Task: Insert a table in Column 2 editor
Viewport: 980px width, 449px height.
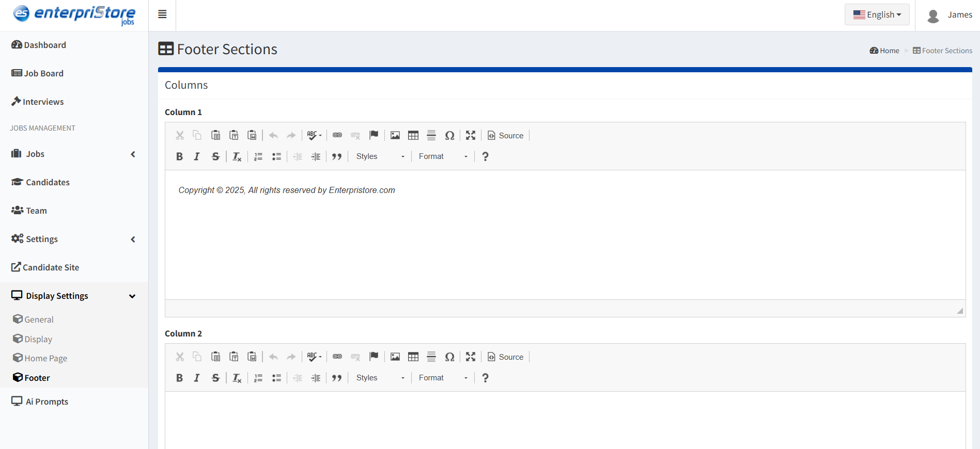Action: coord(413,357)
